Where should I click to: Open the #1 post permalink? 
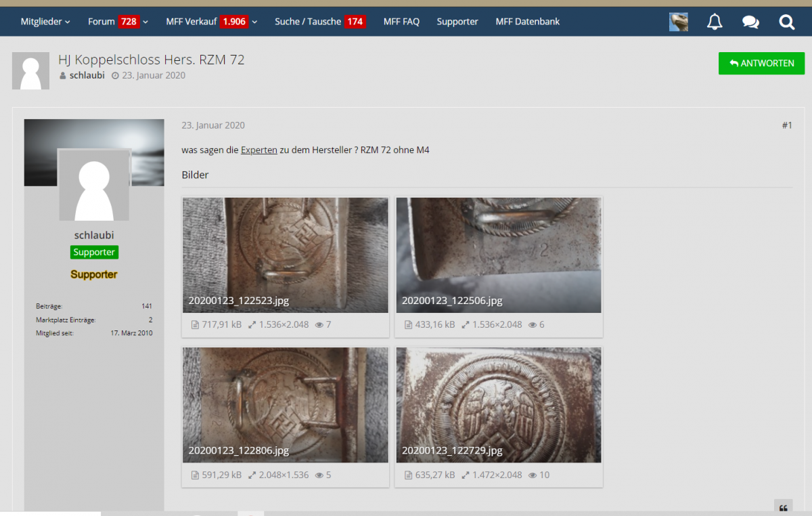(787, 125)
